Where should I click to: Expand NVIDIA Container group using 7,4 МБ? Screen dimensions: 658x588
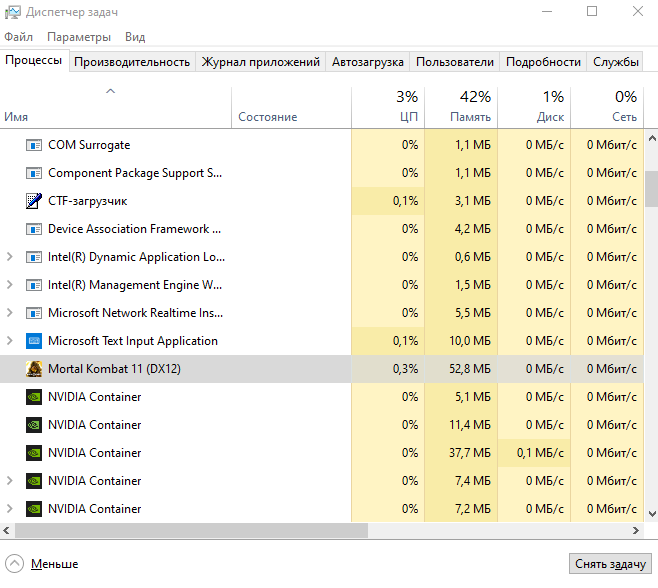click(x=10, y=481)
